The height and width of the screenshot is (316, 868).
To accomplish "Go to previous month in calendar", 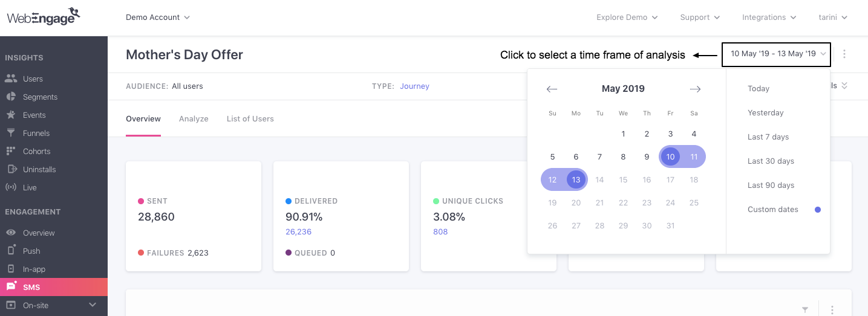I will (552, 89).
